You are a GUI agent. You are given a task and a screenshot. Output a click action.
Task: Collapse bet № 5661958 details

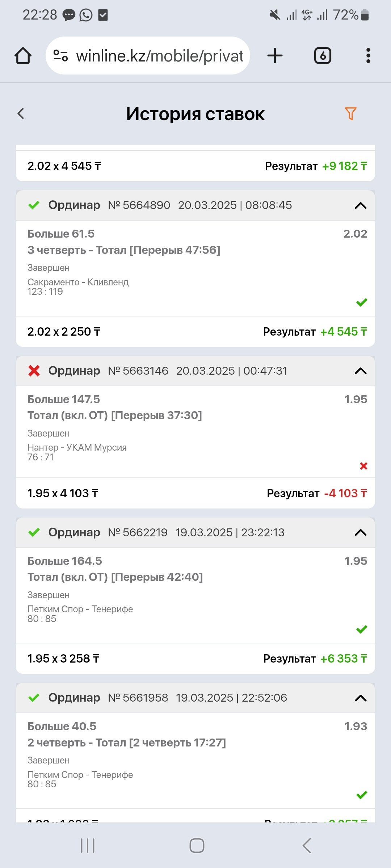coord(361,698)
